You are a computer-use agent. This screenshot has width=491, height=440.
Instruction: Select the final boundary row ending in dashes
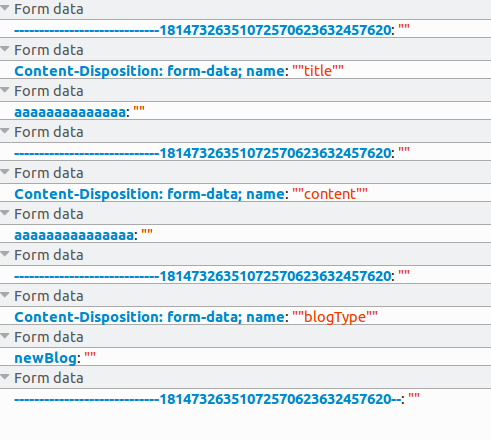pyautogui.click(x=245, y=399)
